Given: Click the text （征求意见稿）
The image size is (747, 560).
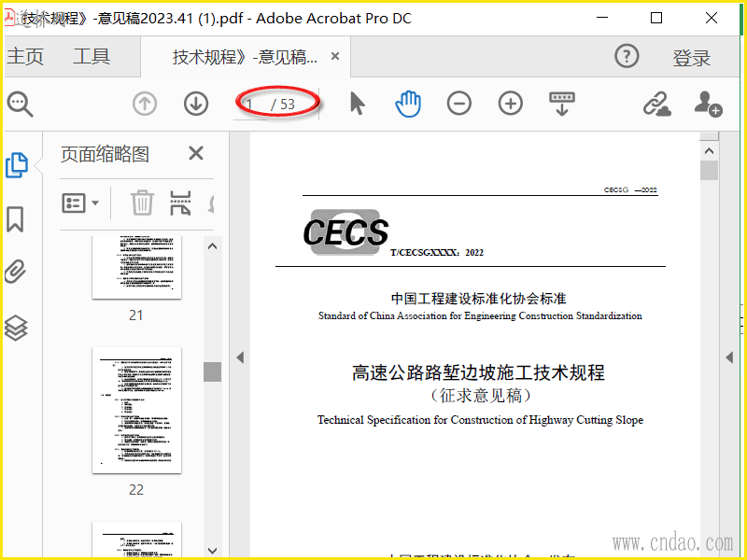Looking at the screenshot, I should click(480, 396).
